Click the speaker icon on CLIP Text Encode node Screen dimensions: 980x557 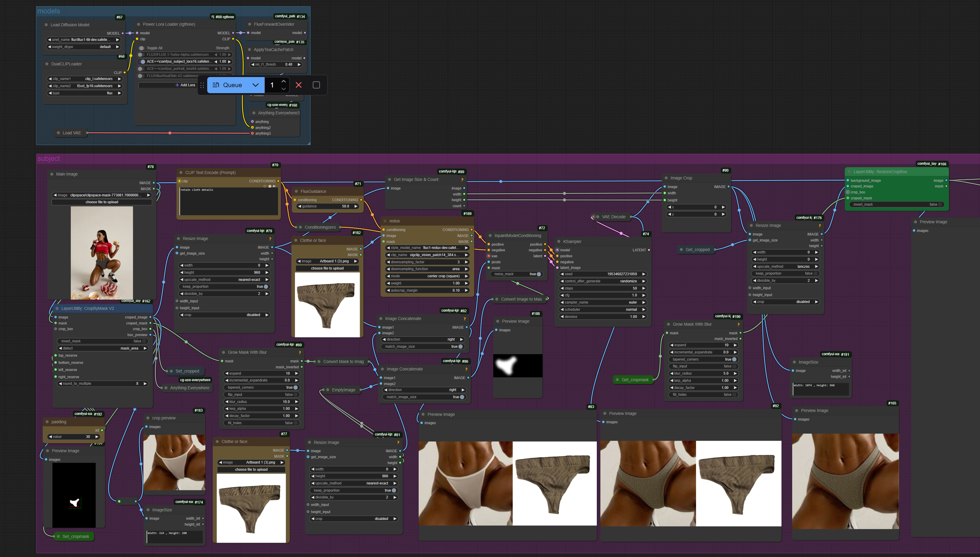pyautogui.click(x=274, y=186)
